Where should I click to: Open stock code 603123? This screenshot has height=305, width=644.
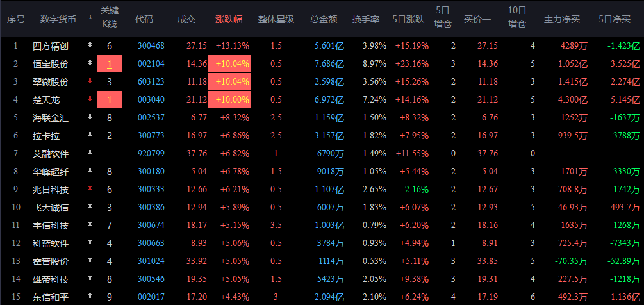[x=151, y=81]
